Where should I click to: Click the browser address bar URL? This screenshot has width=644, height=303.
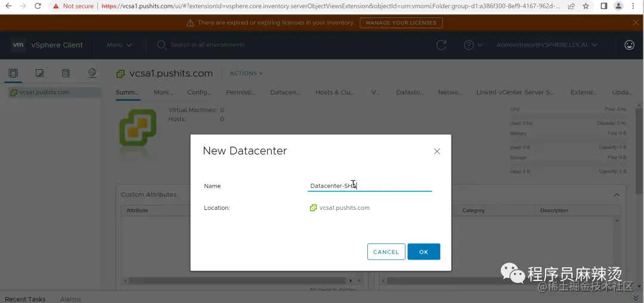point(330,6)
